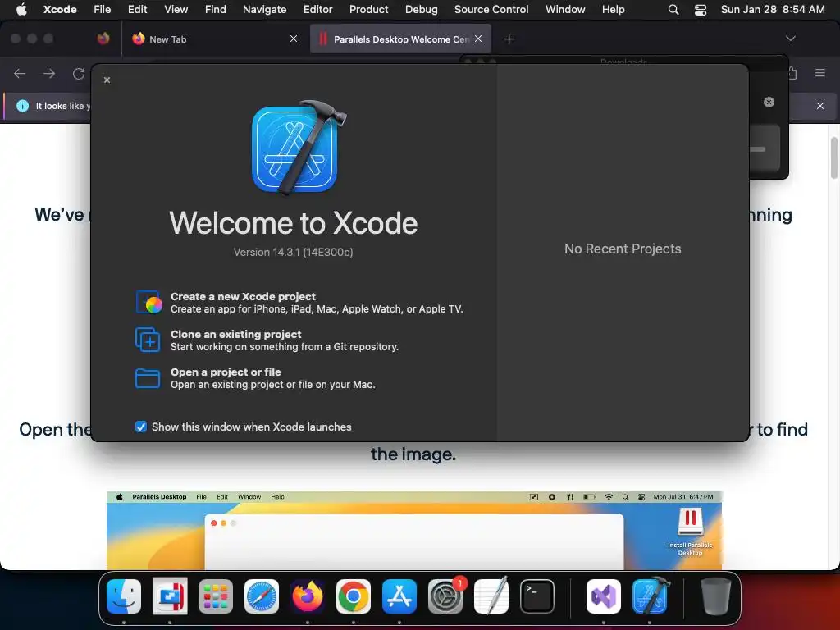Select Open a project or file title
Viewport: 840px width, 630px height.
(226, 372)
